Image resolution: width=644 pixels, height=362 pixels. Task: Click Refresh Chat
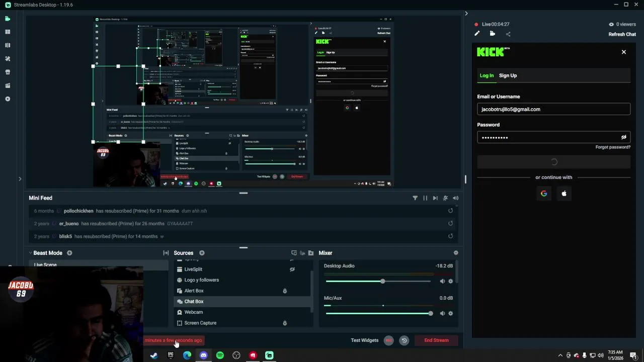coord(622,34)
